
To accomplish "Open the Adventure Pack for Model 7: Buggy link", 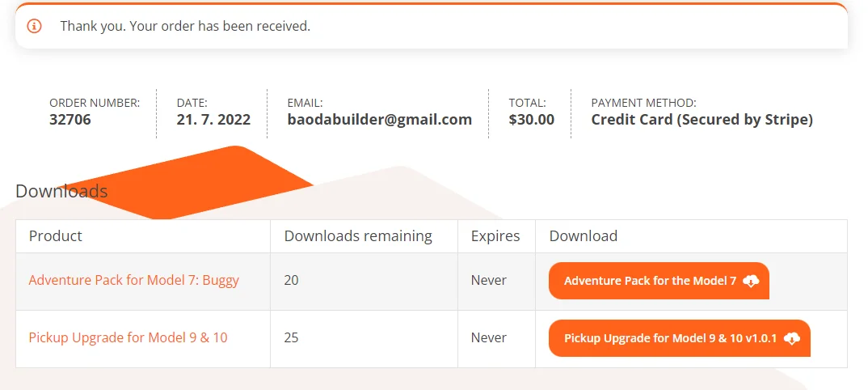I will pos(134,280).
